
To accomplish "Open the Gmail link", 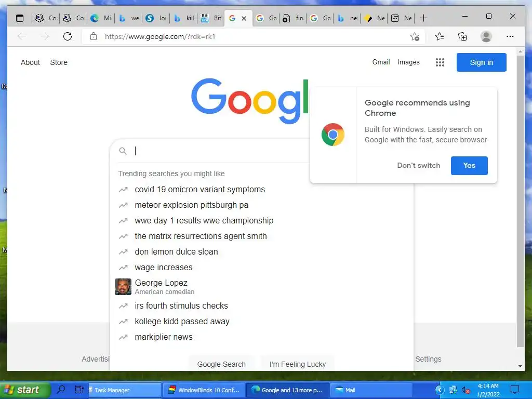I will click(381, 62).
